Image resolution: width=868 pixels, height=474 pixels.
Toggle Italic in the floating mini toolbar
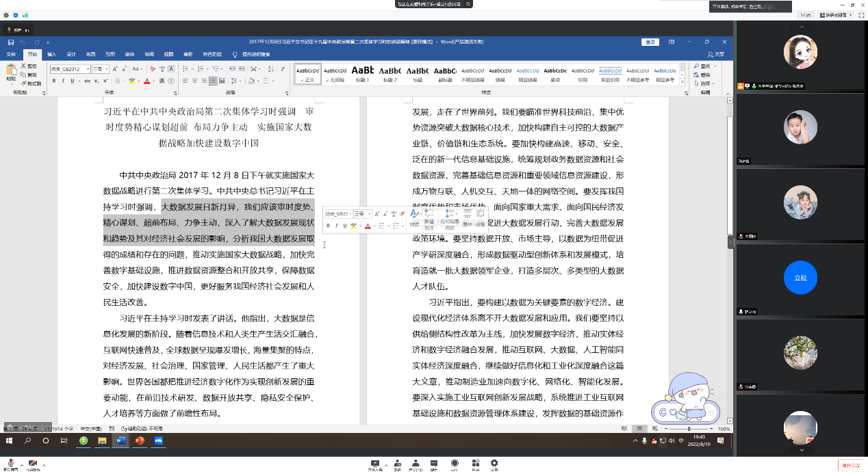336,226
